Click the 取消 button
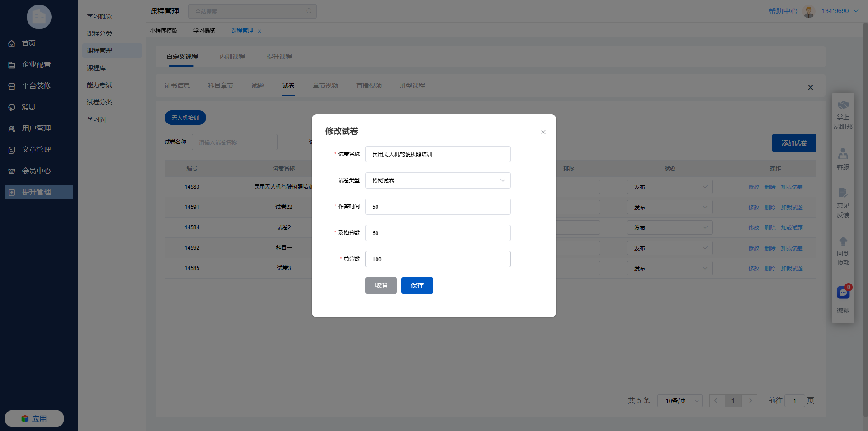 pos(381,285)
